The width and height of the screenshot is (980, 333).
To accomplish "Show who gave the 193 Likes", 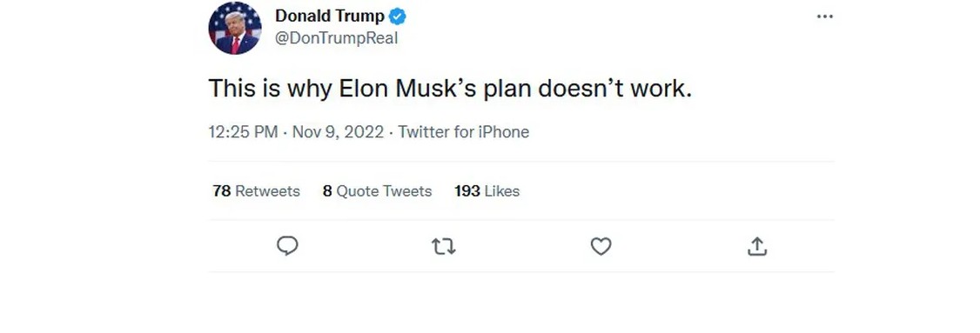I will [487, 191].
